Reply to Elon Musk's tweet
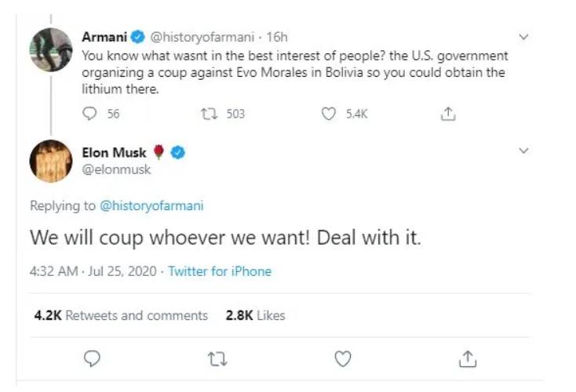The image size is (576, 392). (92, 358)
